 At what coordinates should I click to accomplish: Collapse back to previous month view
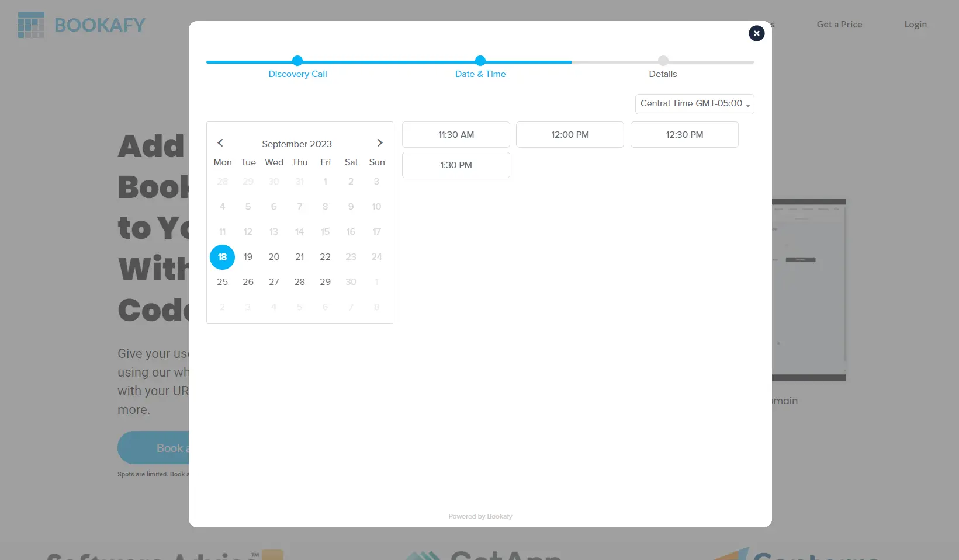click(x=220, y=142)
